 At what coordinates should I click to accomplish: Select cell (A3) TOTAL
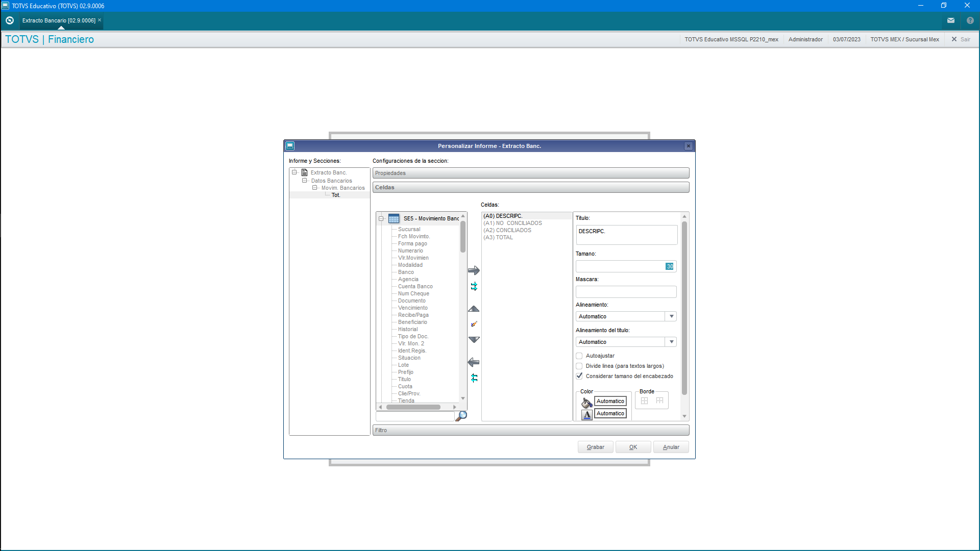click(x=498, y=237)
